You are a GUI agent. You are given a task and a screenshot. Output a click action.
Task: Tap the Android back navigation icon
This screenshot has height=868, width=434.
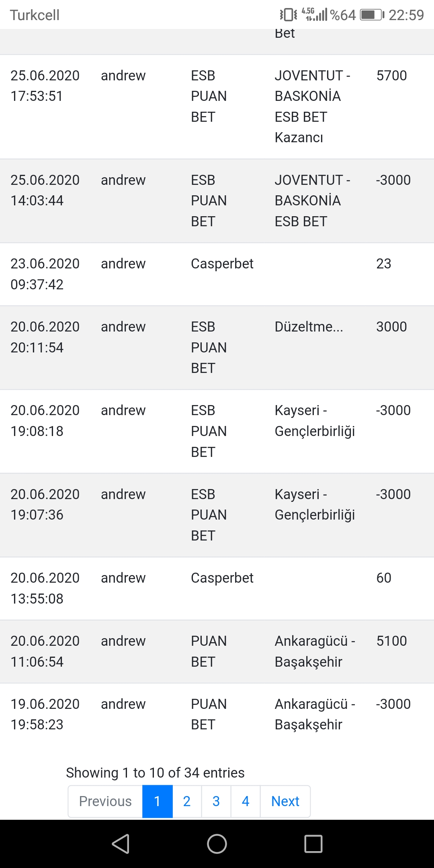point(121,843)
